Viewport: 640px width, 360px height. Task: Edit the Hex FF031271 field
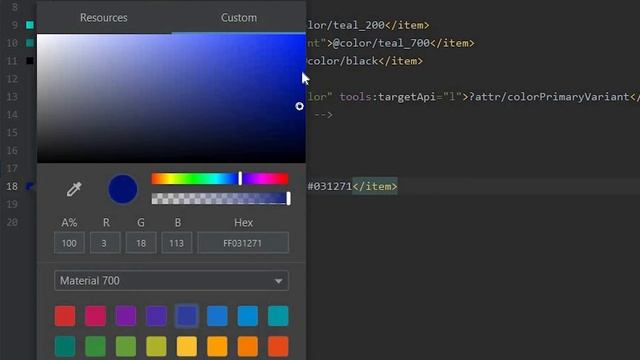point(243,243)
